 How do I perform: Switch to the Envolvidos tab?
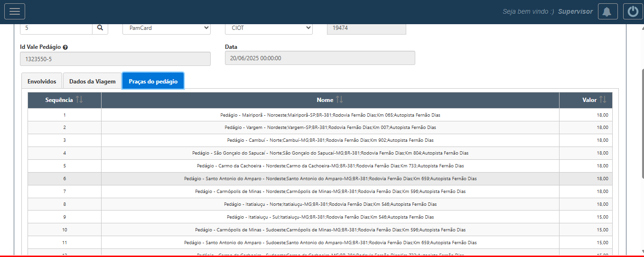[42, 82]
